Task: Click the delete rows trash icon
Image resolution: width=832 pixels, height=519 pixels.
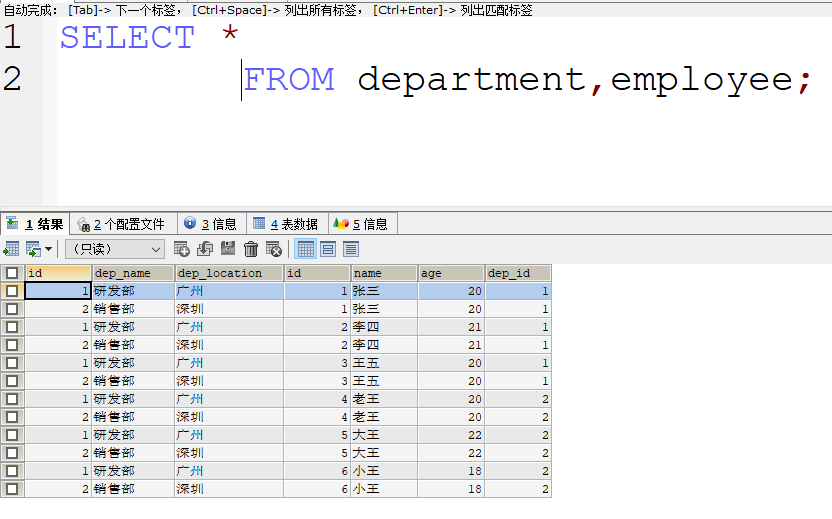Action: point(251,249)
